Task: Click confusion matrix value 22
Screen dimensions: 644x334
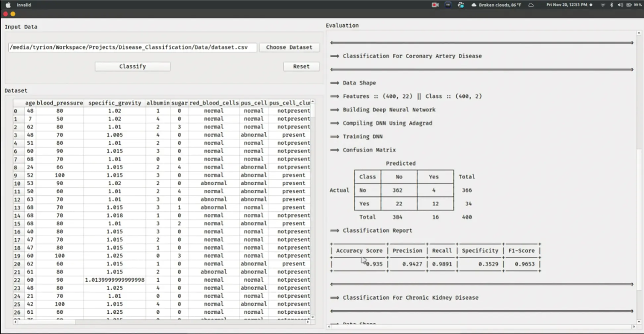Action: point(399,204)
